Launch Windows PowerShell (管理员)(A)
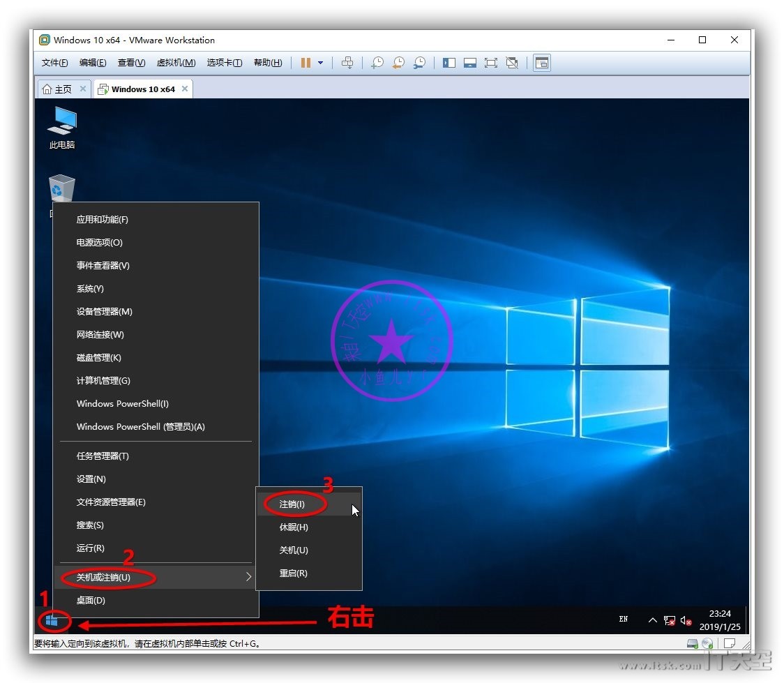Screen dimensions: 784x683 click(156, 426)
